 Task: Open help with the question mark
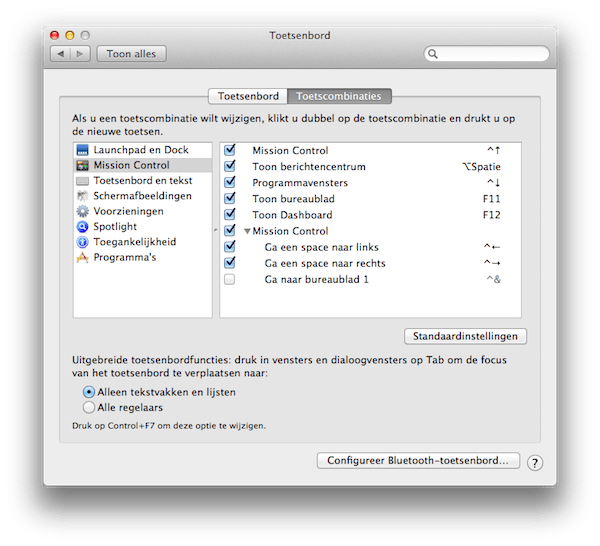535,463
